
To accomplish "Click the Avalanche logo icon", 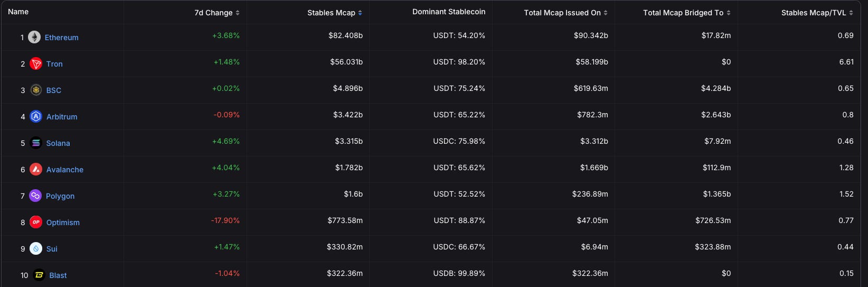I will (36, 170).
